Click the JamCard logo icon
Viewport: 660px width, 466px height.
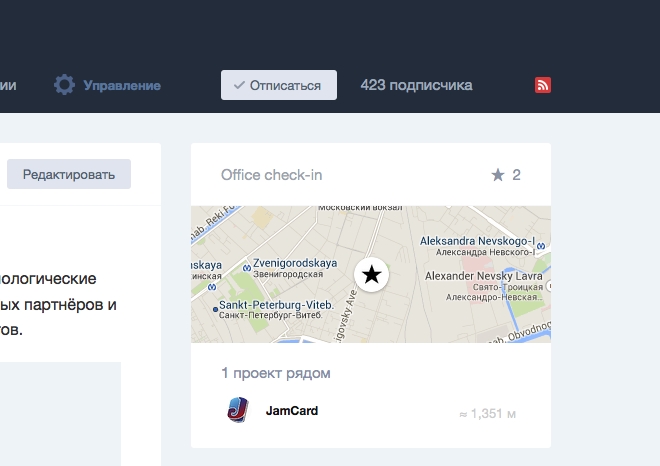coord(237,410)
